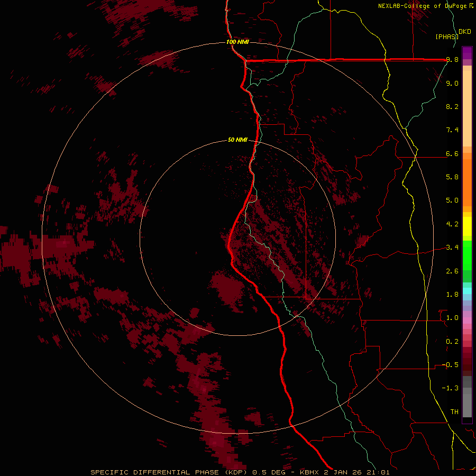Click the 9.0 scale value
The width and height of the screenshot is (476, 476).
coord(452,83)
